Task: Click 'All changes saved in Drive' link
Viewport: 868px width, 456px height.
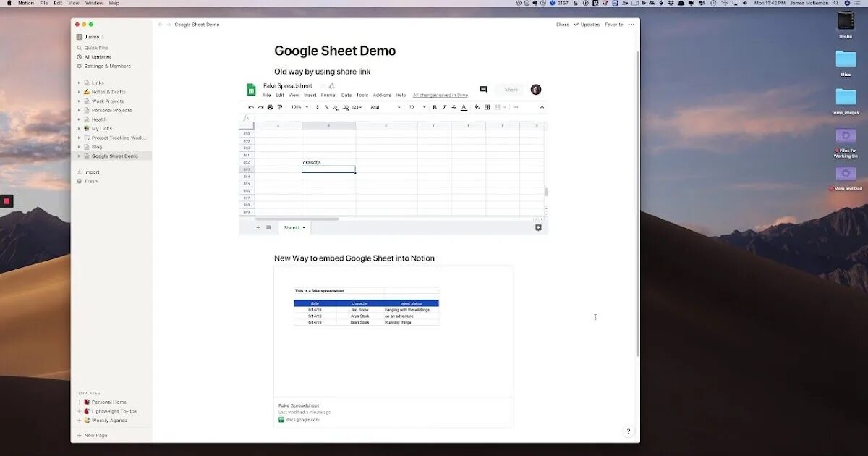Action: point(441,95)
